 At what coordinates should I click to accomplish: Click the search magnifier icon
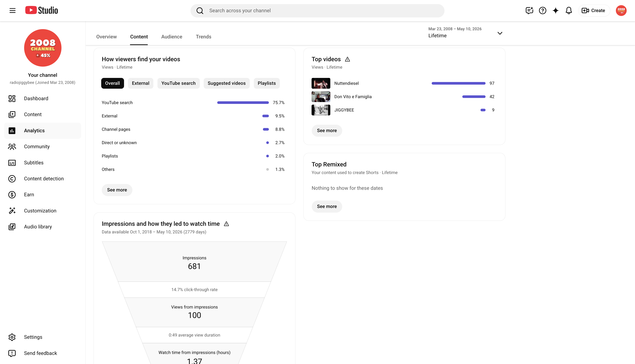click(200, 11)
